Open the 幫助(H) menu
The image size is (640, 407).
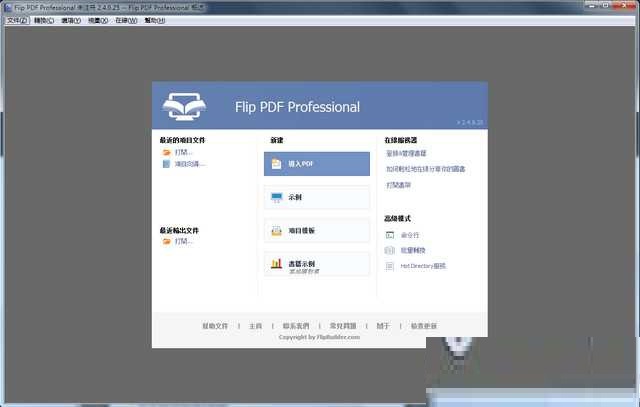(155, 20)
